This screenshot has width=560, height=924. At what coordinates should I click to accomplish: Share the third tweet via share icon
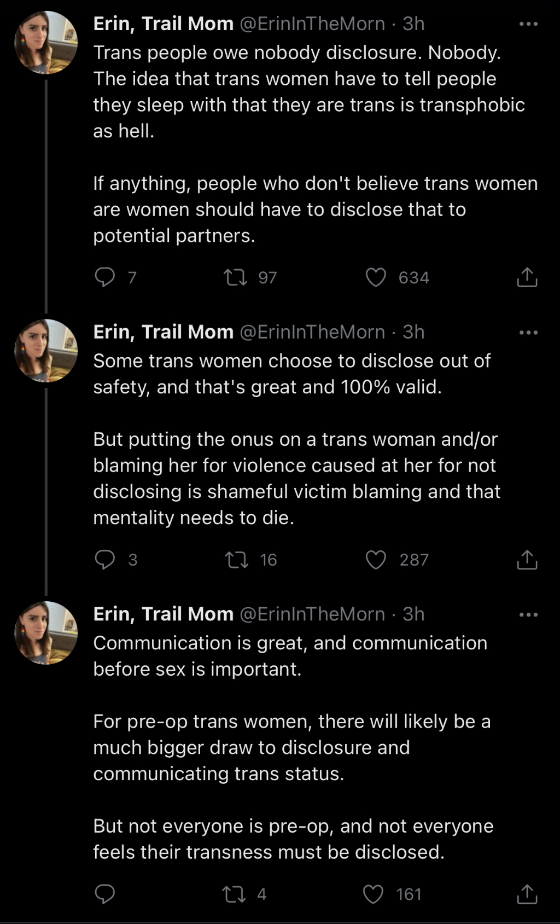(x=527, y=894)
